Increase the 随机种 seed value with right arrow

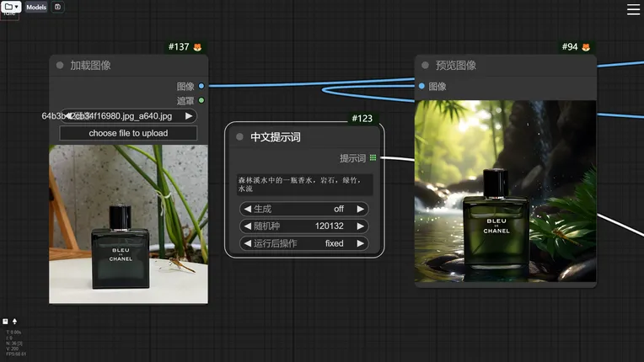point(360,226)
